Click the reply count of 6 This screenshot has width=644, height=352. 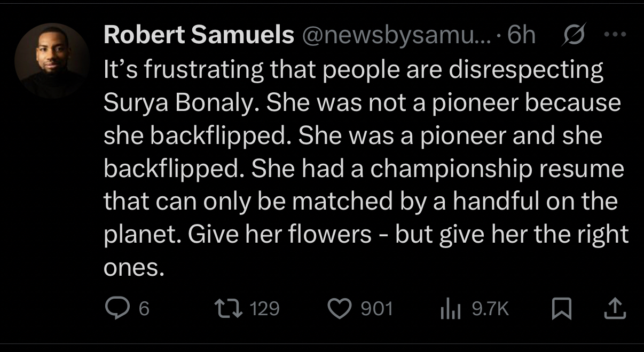143,309
